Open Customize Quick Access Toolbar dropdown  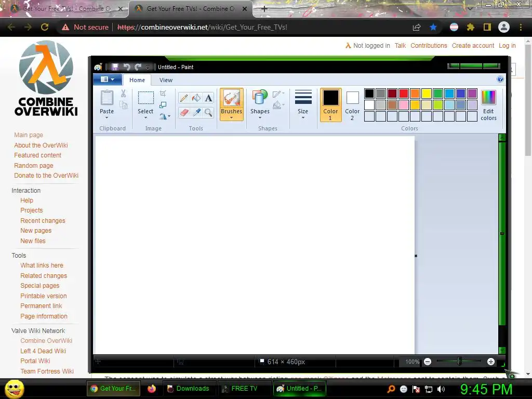point(148,67)
